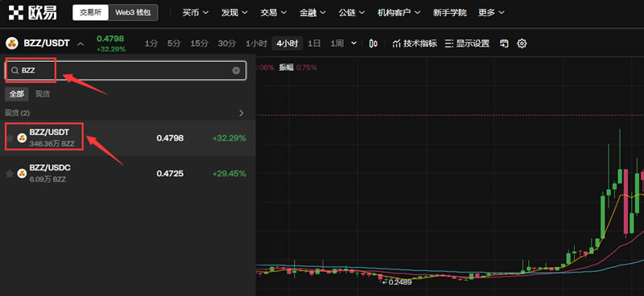
Task: Click the 0.2489 low price marker
Action: (x=397, y=282)
